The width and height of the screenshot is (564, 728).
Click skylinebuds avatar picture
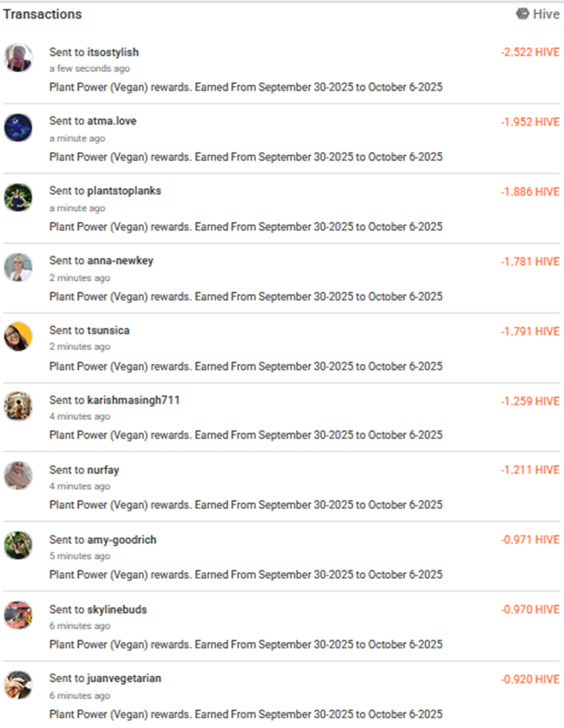coord(18,615)
